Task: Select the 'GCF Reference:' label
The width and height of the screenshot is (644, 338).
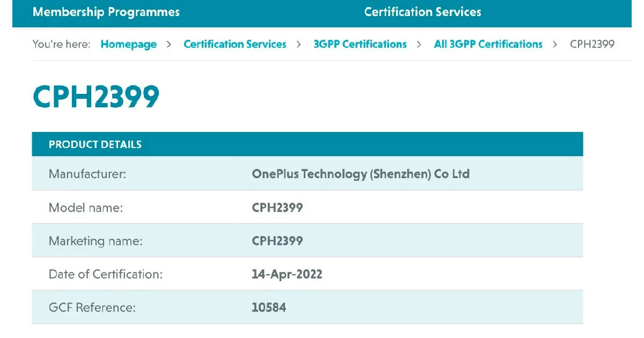Action: click(92, 307)
